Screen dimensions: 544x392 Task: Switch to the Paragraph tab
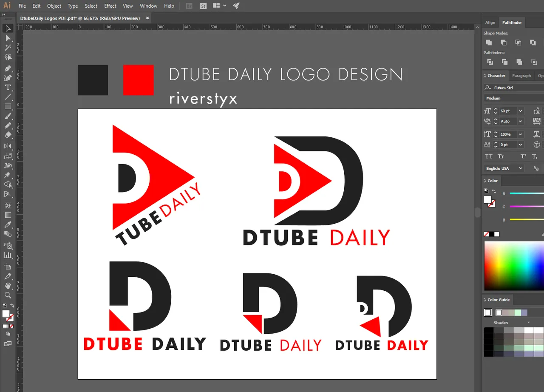pyautogui.click(x=521, y=76)
